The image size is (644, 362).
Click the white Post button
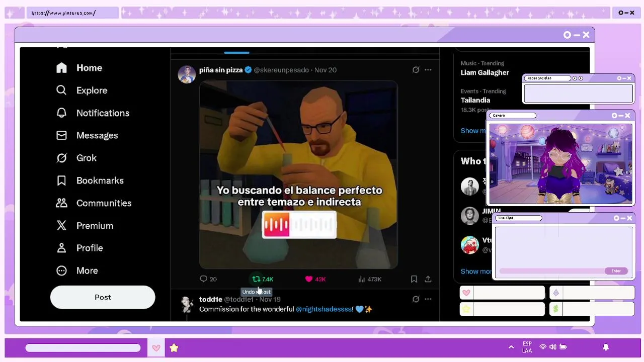coord(103,297)
